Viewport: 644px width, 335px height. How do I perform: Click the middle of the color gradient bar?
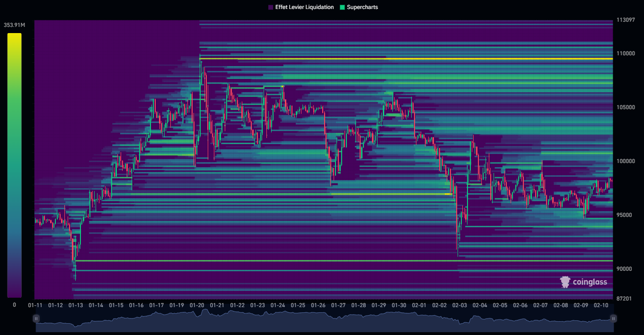[14, 165]
